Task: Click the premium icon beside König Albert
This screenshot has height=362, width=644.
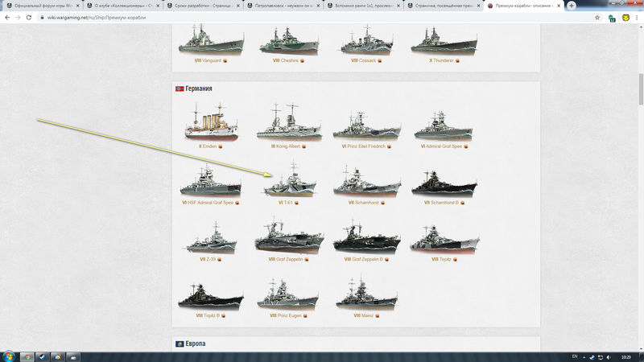Action: pos(304,146)
